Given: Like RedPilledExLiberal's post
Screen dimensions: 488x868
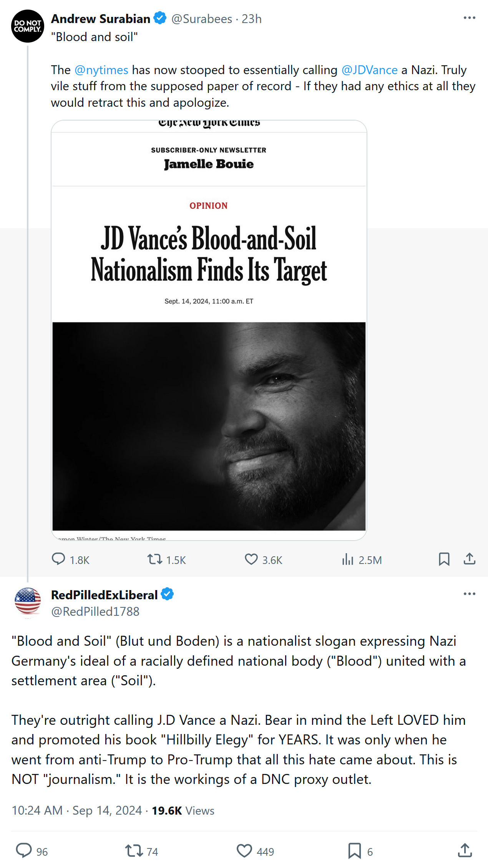Looking at the screenshot, I should pyautogui.click(x=244, y=850).
